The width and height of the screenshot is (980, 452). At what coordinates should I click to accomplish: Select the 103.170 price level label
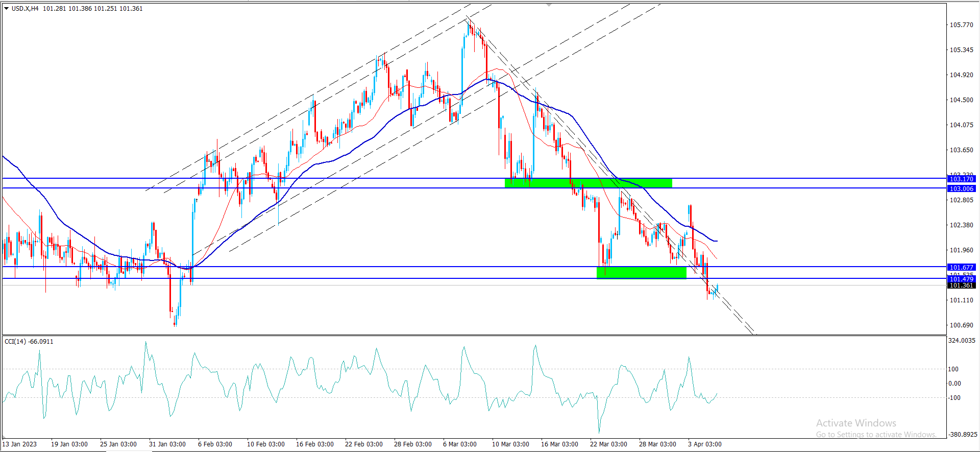tap(961, 179)
